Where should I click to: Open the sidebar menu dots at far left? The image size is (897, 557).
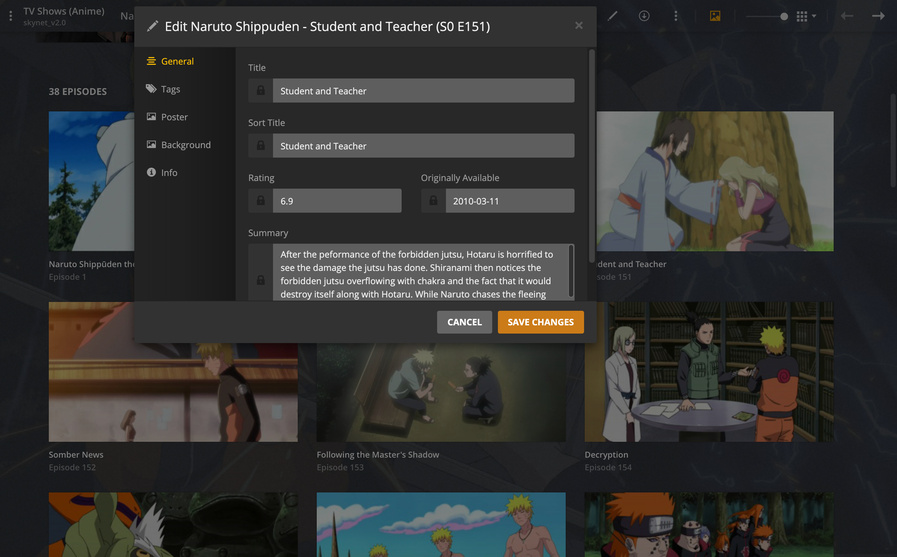[x=10, y=16]
